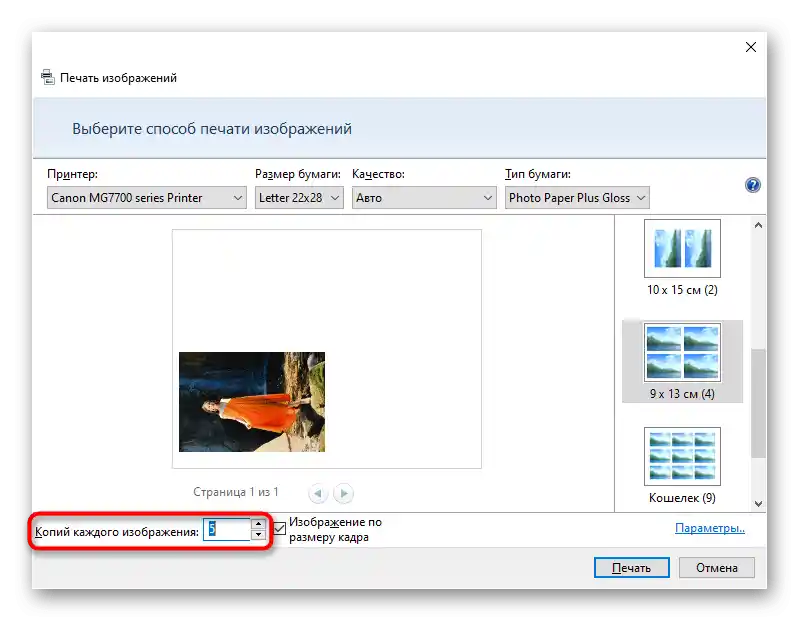Click the layout list scroll up arrow
This screenshot has height=621, width=799.
[758, 225]
